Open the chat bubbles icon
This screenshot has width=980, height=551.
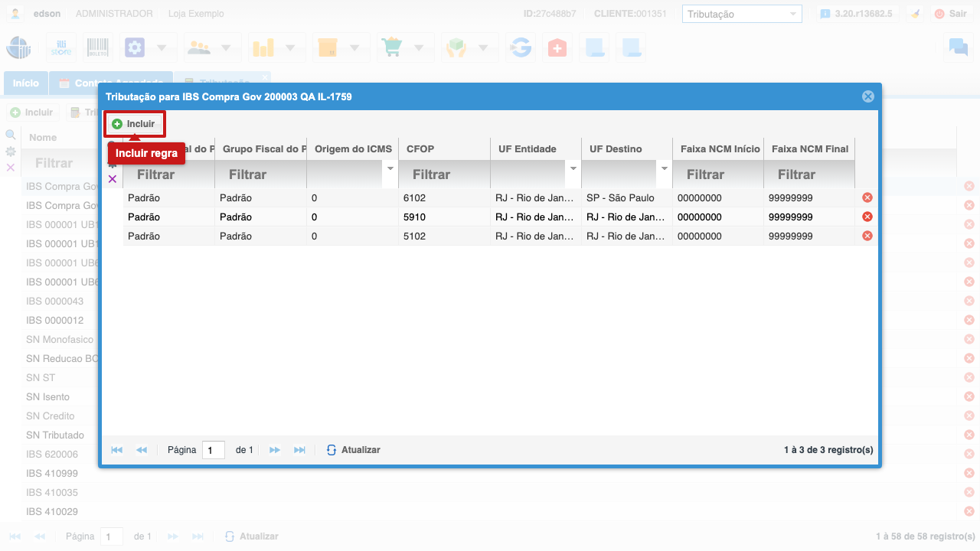(958, 47)
